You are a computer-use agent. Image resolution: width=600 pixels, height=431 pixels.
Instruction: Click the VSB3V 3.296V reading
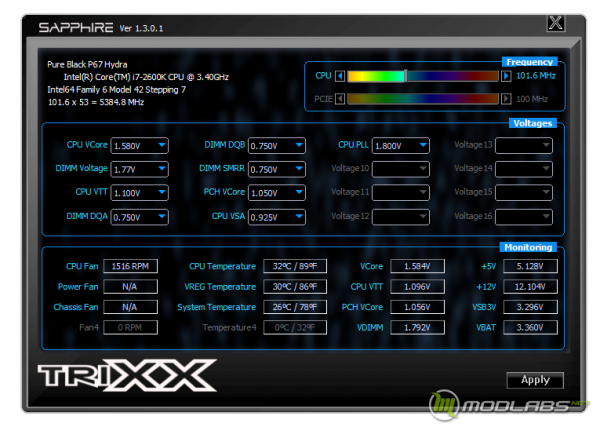coord(530,307)
